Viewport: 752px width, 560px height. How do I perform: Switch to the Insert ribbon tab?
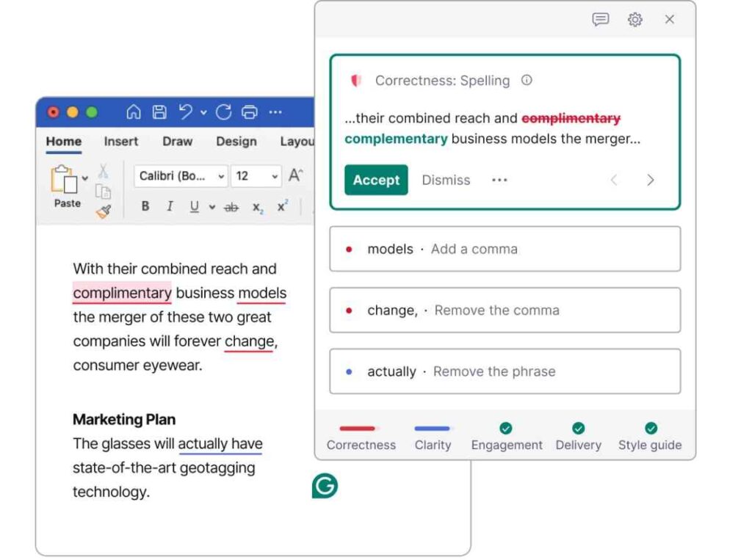coord(121,142)
